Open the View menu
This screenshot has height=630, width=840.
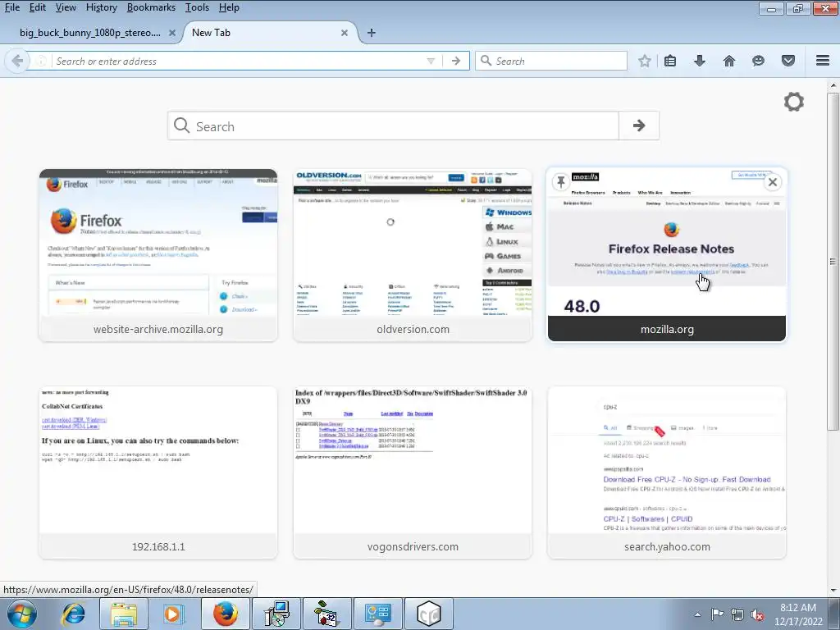point(66,7)
